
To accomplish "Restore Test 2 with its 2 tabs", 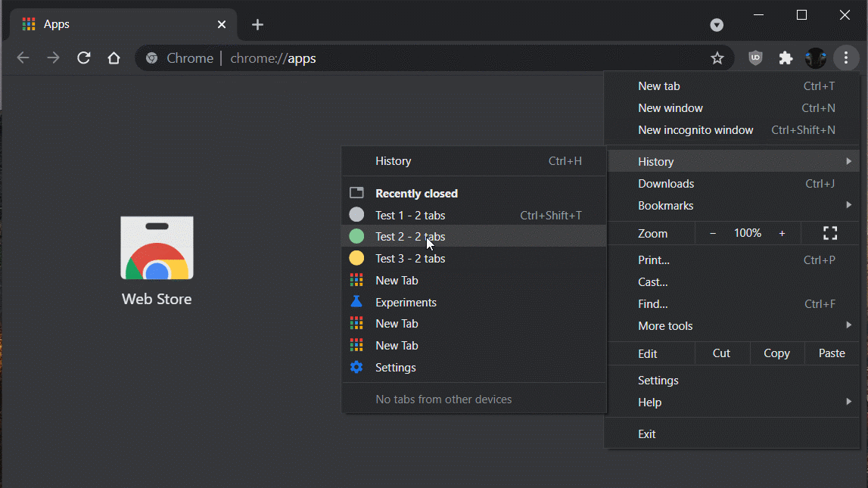I will point(409,236).
